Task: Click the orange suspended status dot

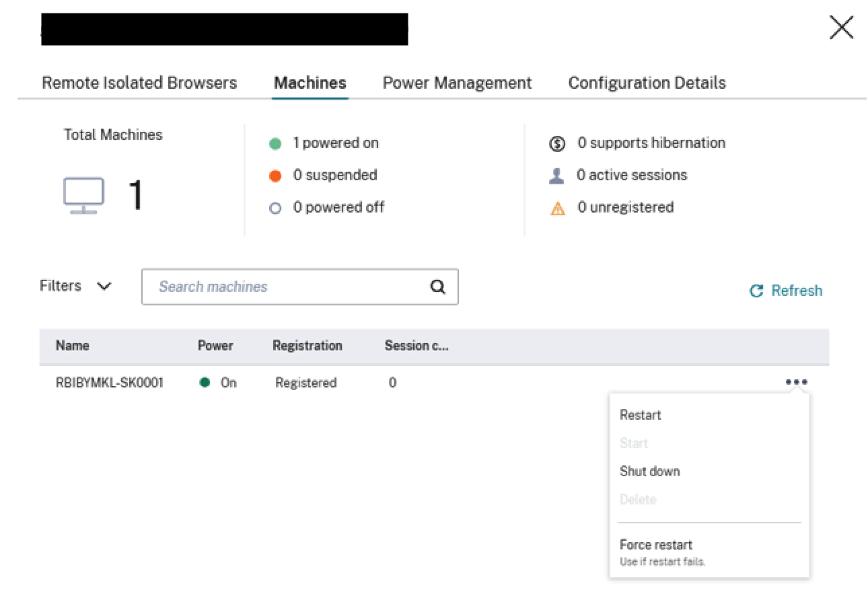Action: 275,176
